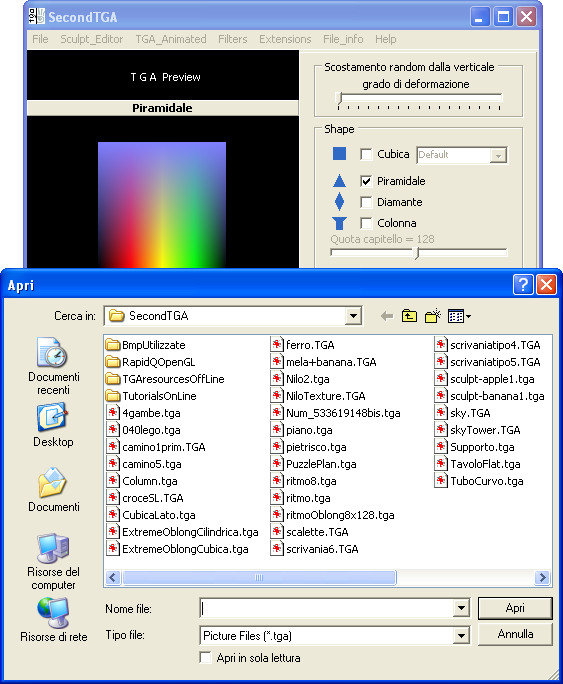Image resolution: width=563 pixels, height=684 pixels.
Task: Click the grado di deformazione slider
Action: 419,99
